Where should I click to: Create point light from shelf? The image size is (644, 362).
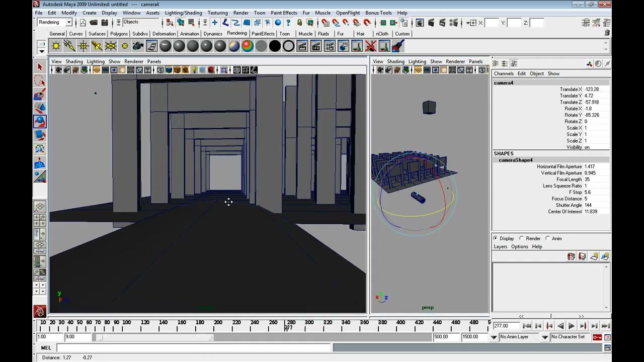pyautogui.click(x=83, y=46)
